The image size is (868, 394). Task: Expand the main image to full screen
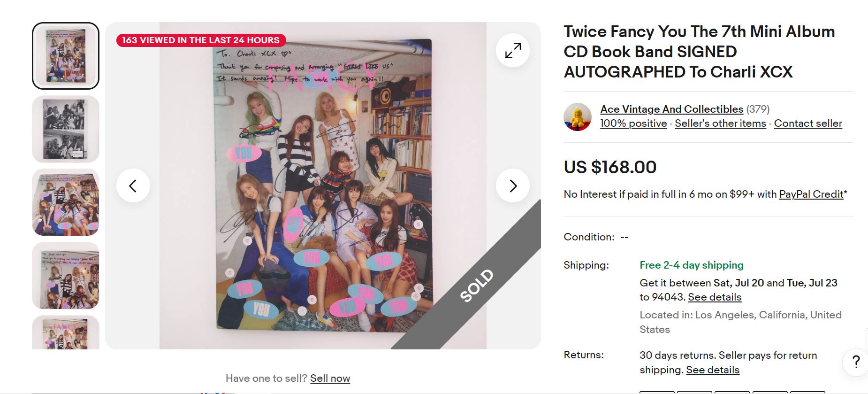pyautogui.click(x=512, y=50)
